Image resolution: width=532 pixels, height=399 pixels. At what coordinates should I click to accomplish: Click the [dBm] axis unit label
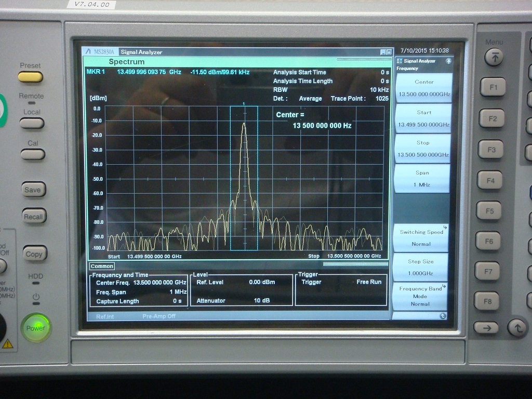coord(98,98)
